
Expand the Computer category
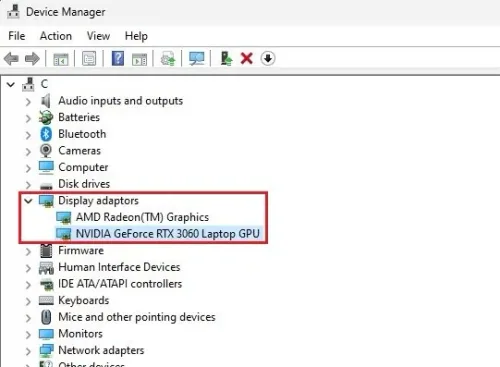click(x=28, y=168)
